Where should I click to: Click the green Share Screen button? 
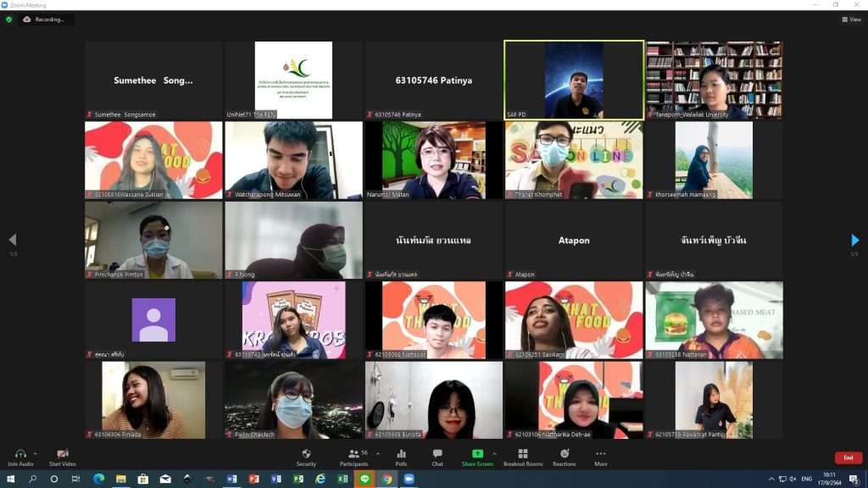tap(477, 454)
